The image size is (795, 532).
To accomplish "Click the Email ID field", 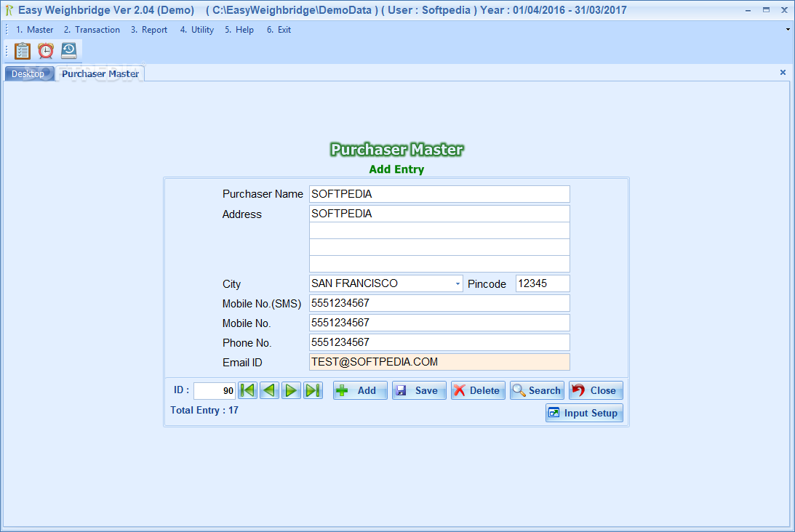I will (x=439, y=362).
